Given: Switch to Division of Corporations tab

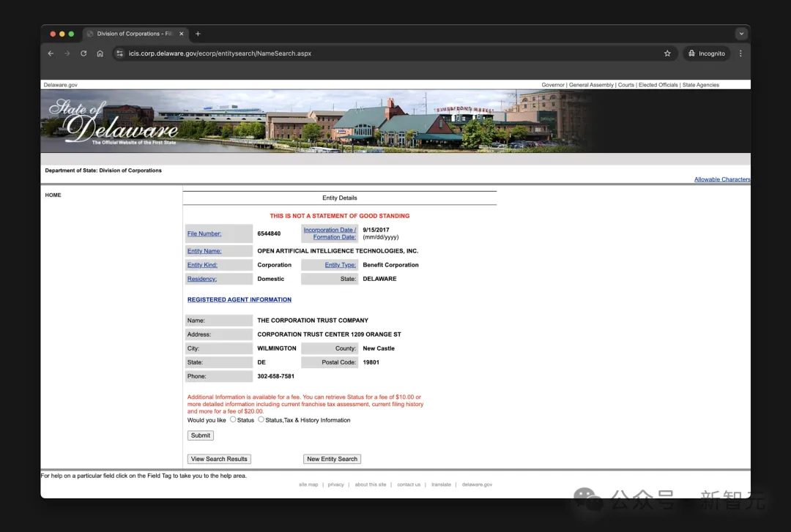Looking at the screenshot, I should click(132, 34).
